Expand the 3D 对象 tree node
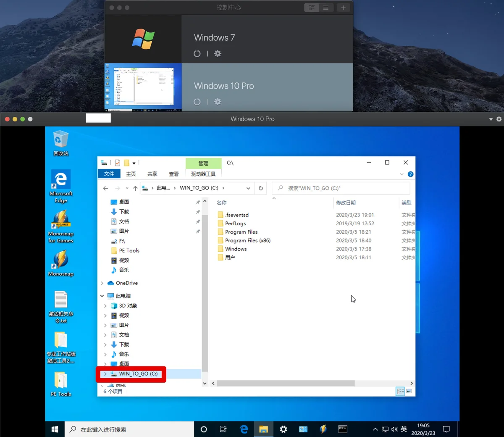504x437 pixels. (105, 306)
